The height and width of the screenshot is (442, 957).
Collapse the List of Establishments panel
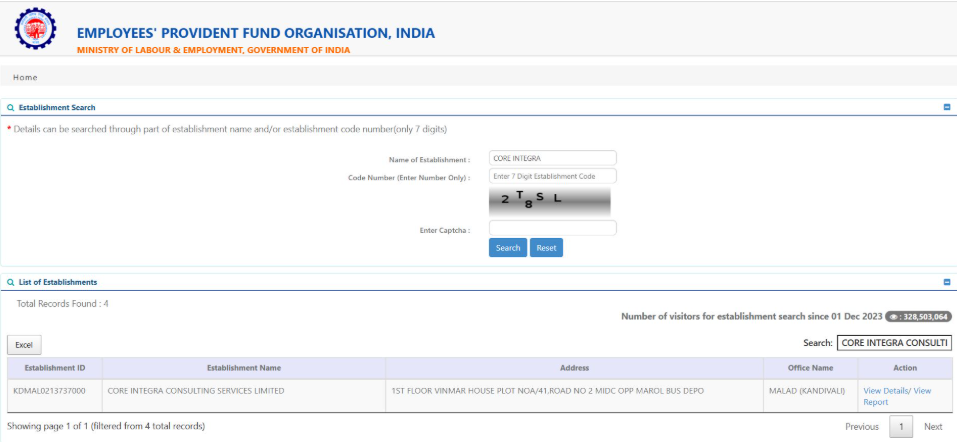coord(946,282)
